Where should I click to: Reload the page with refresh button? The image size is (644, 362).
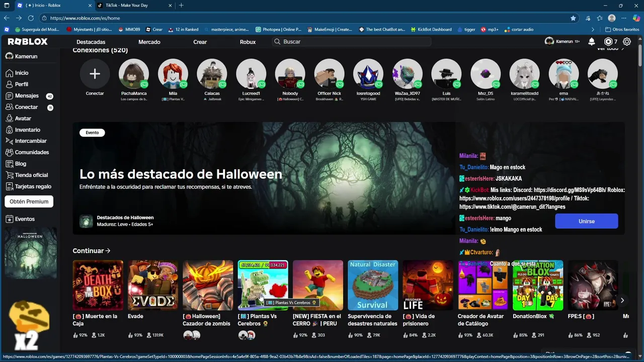pos(31,18)
